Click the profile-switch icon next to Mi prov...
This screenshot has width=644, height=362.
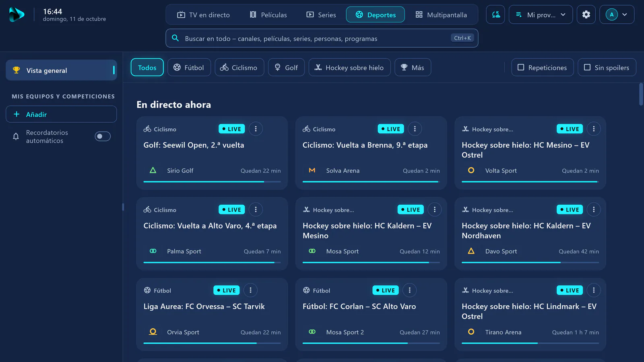(495, 14)
